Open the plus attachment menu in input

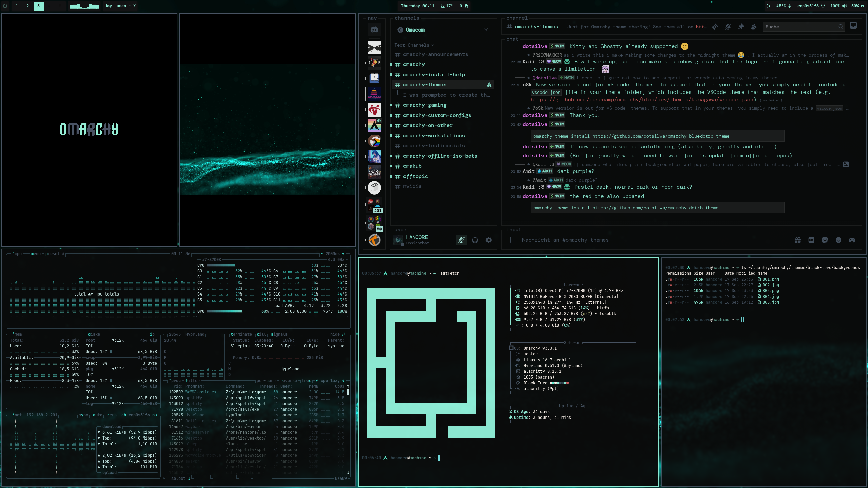tap(511, 240)
